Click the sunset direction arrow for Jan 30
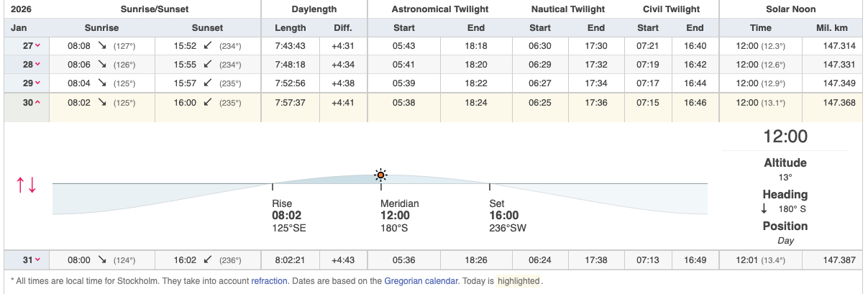868x294 pixels. click(x=207, y=102)
